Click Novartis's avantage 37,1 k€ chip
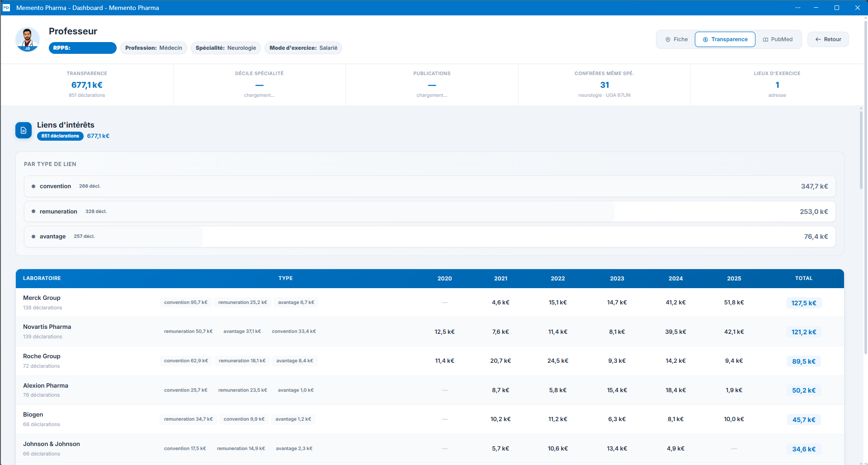The width and height of the screenshot is (868, 465). tap(242, 332)
